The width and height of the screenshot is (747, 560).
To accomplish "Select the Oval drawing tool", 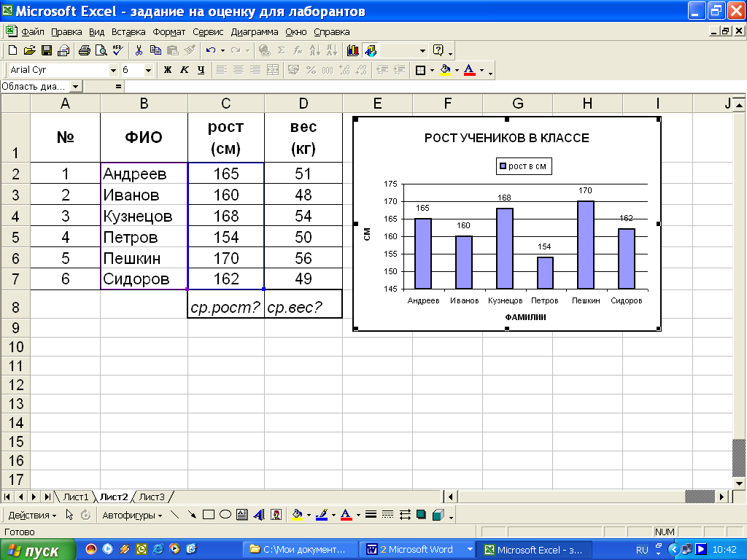I will 225,515.
